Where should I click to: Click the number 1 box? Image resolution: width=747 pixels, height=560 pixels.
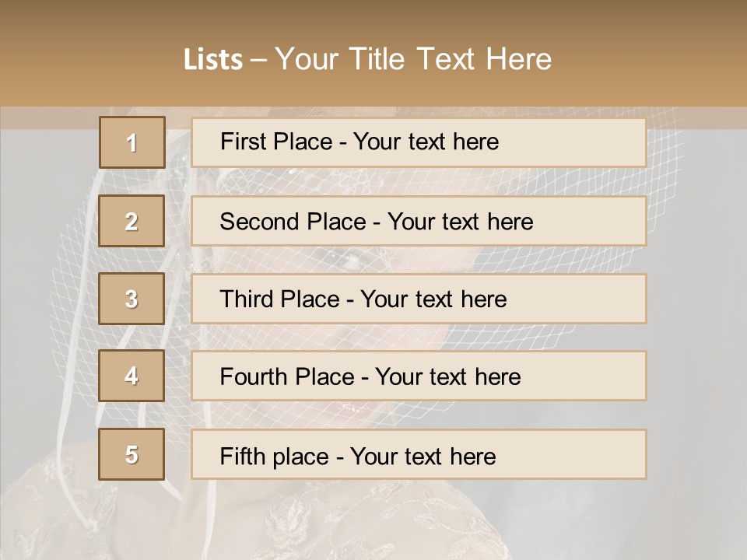coord(132,142)
